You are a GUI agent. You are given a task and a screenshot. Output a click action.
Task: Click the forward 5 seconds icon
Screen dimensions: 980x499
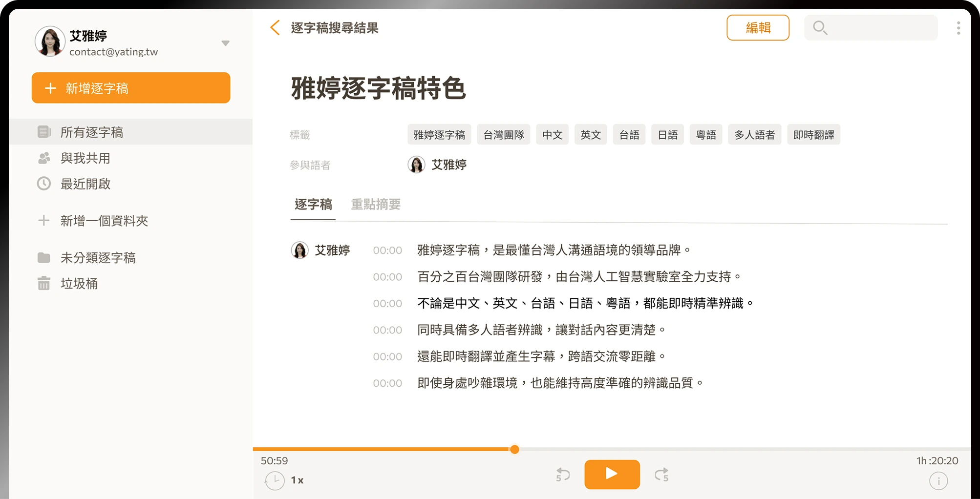[661, 475]
